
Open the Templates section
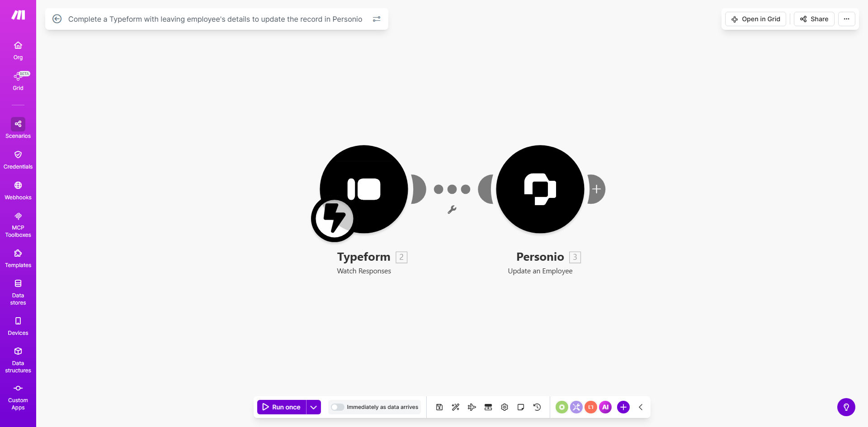[18, 258]
